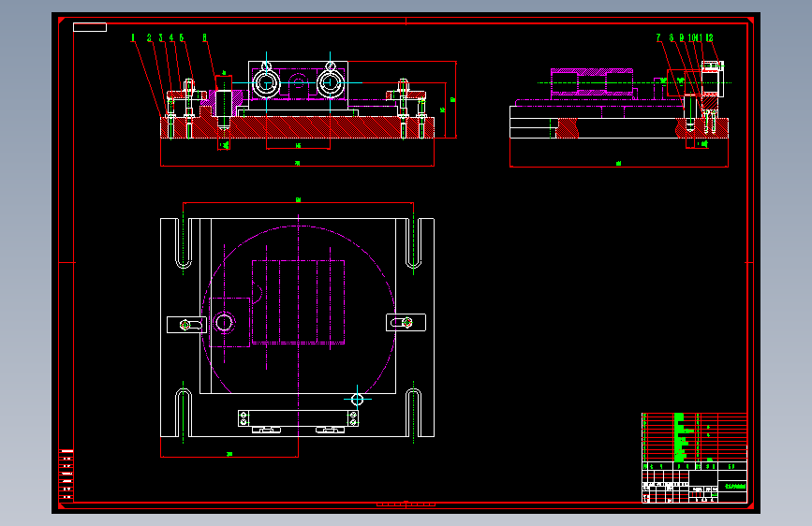The width and height of the screenshot is (812, 526).
Task: Select part balloon number 3 in front view
Action: click(161, 37)
